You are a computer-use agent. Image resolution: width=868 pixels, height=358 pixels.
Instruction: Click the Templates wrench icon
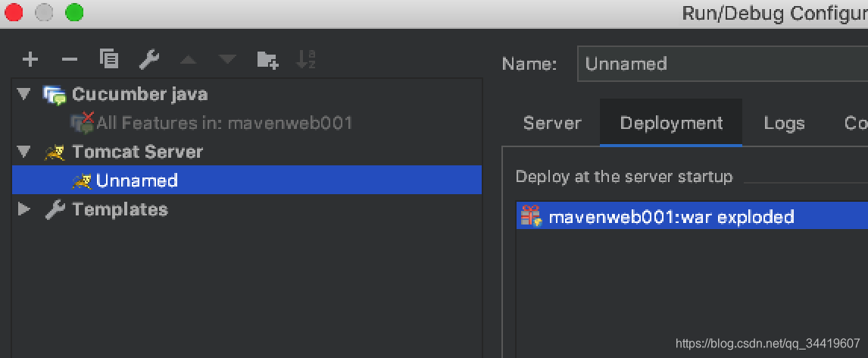[55, 209]
